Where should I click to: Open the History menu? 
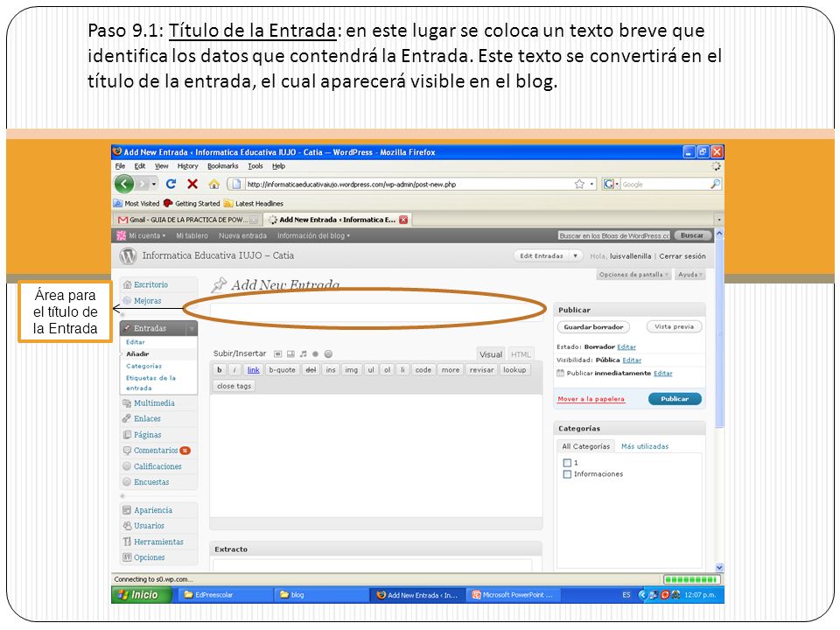tap(187, 166)
